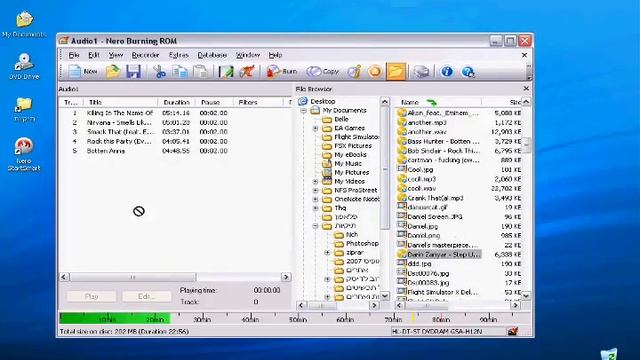Viewport: 640px width, 360px height.
Task: Open the Window menu
Action: (248, 55)
